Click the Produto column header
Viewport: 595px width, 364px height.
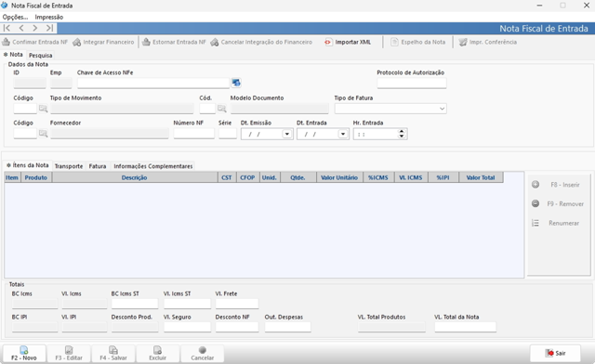tap(35, 177)
